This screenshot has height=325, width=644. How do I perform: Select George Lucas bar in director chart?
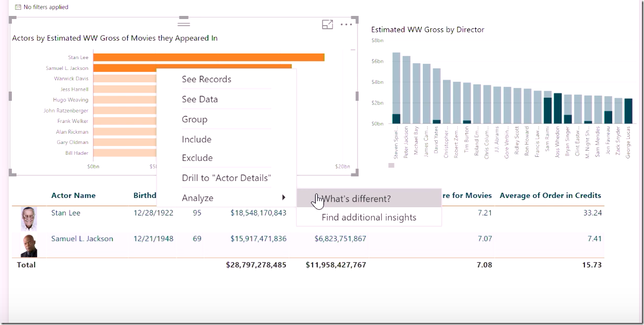click(628, 111)
